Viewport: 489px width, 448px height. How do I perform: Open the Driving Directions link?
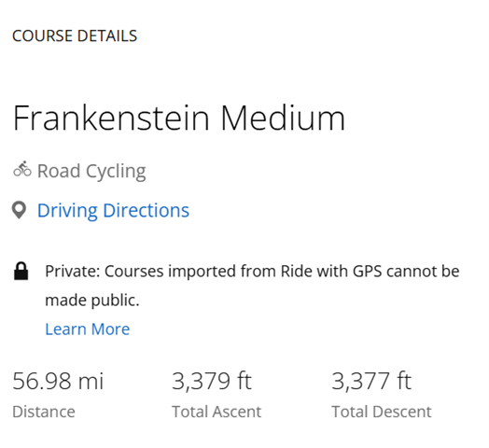pos(113,210)
